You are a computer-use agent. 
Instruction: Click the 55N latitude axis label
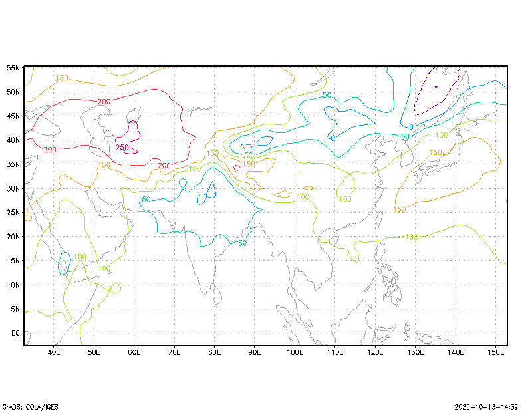13,68
